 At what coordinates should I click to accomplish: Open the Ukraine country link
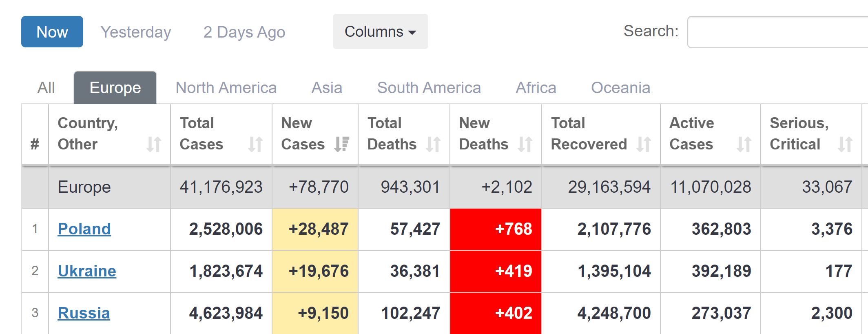[x=87, y=271]
